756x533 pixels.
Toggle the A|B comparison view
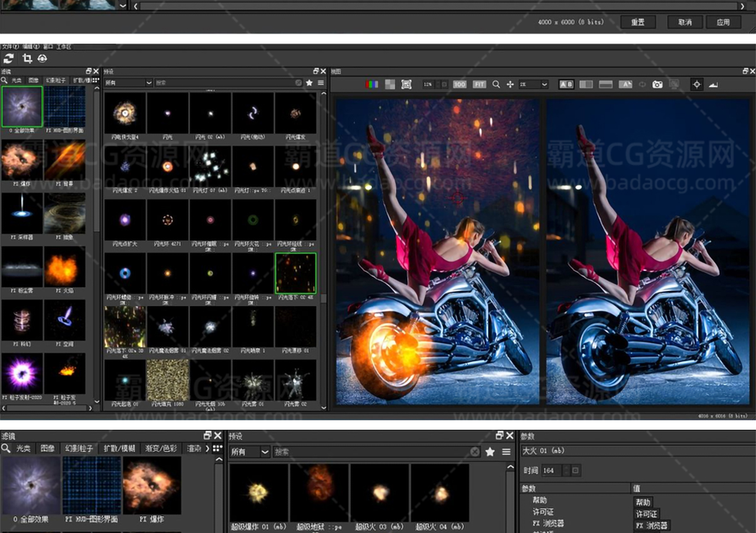point(566,84)
